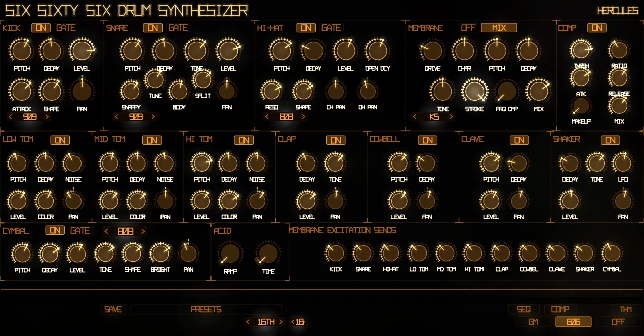This screenshot has height=336, width=644.
Task: Click the KICK LEVEL knob
Action: click(x=82, y=51)
